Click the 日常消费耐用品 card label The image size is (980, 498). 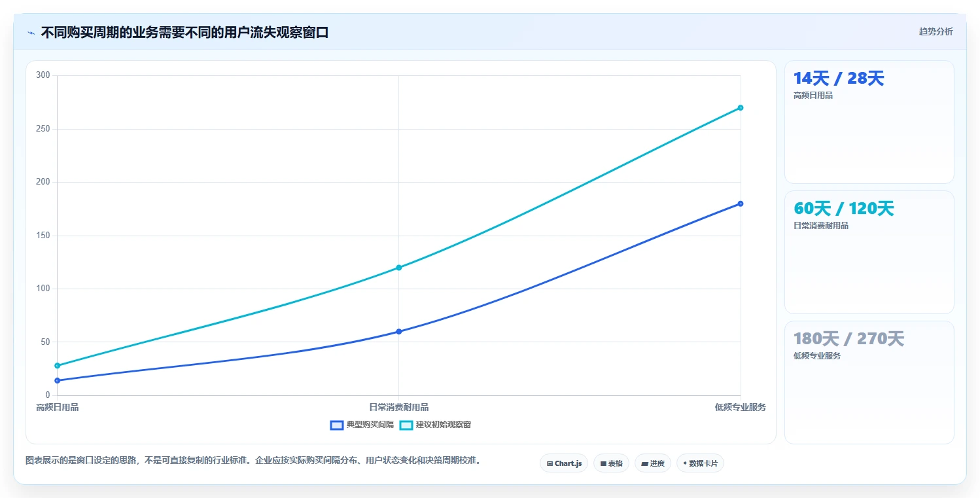point(820,226)
